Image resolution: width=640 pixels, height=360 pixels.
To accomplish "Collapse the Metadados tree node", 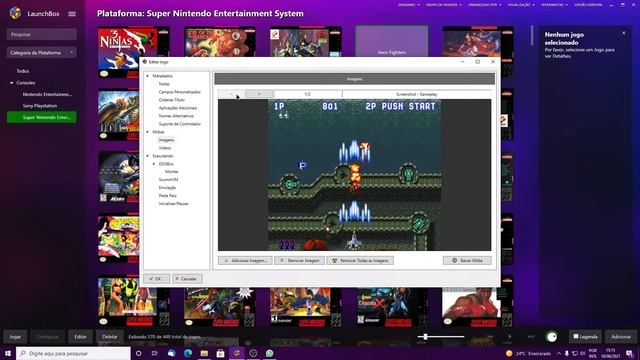I will point(148,76).
